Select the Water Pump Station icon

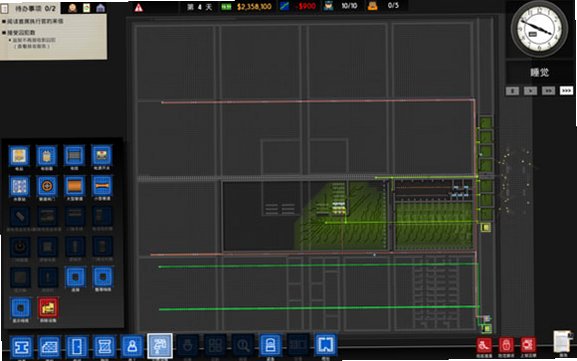[19, 186]
